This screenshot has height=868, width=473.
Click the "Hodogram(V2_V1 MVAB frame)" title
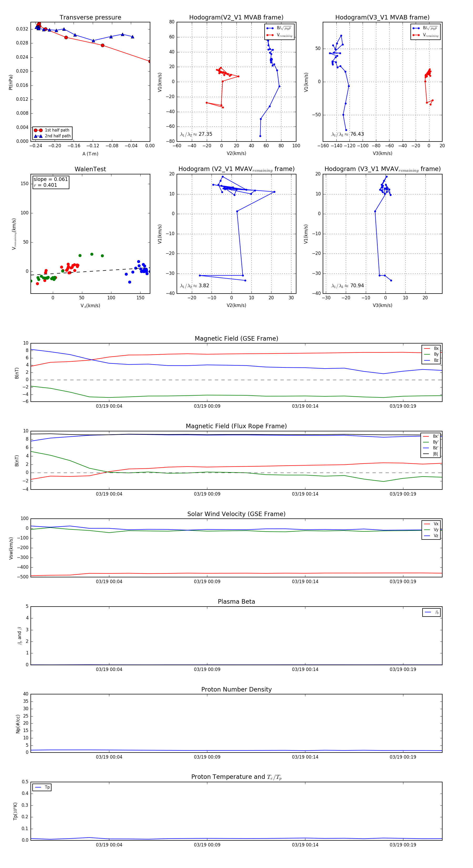pos(236,18)
